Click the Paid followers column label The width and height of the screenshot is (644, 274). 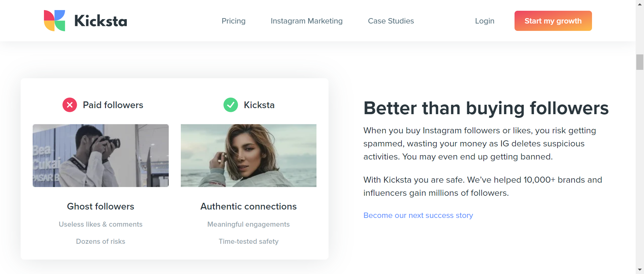[113, 105]
